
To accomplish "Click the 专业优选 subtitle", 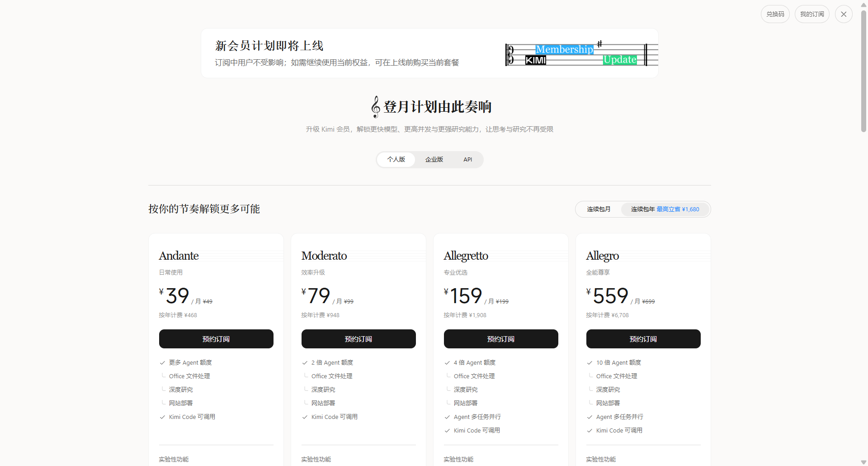I will [x=456, y=272].
